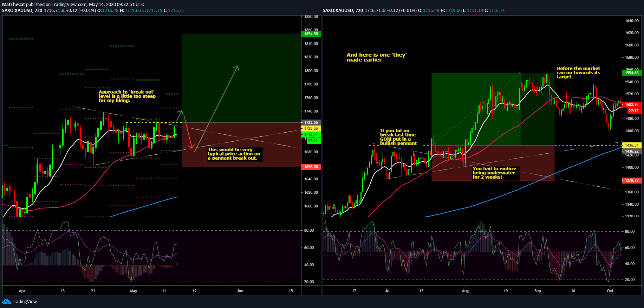Click the 'May' label on left time axis

pyautogui.click(x=134, y=291)
